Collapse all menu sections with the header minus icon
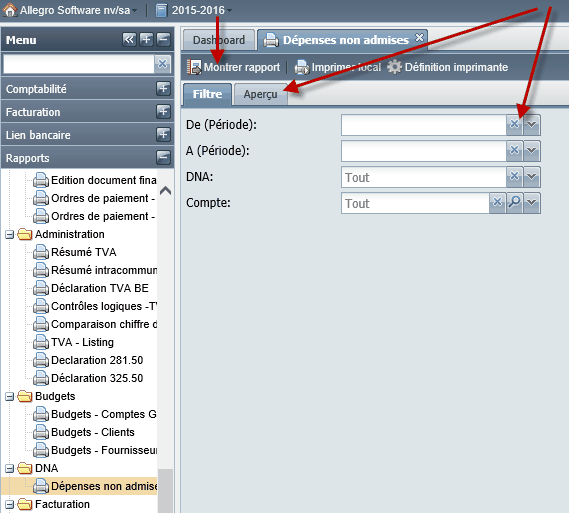569x513 pixels. 163,39
